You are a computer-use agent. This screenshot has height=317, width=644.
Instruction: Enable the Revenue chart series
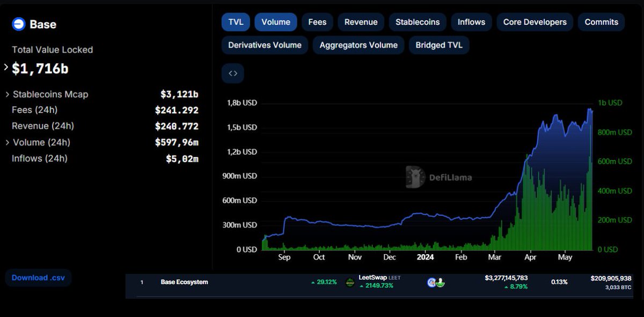point(361,22)
